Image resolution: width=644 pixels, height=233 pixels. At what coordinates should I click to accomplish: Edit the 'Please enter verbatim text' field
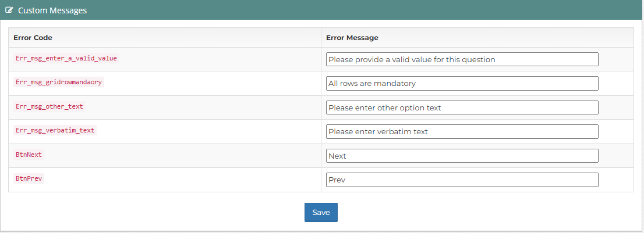[x=462, y=131]
